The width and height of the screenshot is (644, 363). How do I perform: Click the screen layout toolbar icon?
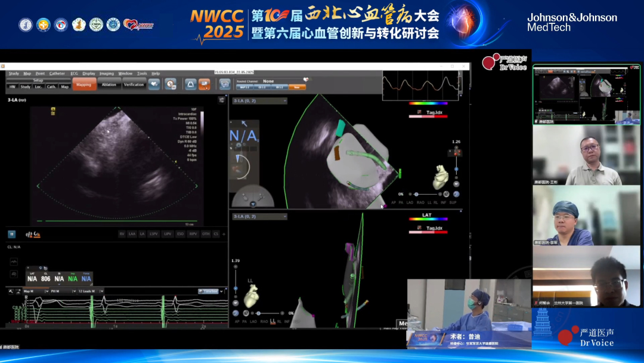pyautogui.click(x=225, y=84)
